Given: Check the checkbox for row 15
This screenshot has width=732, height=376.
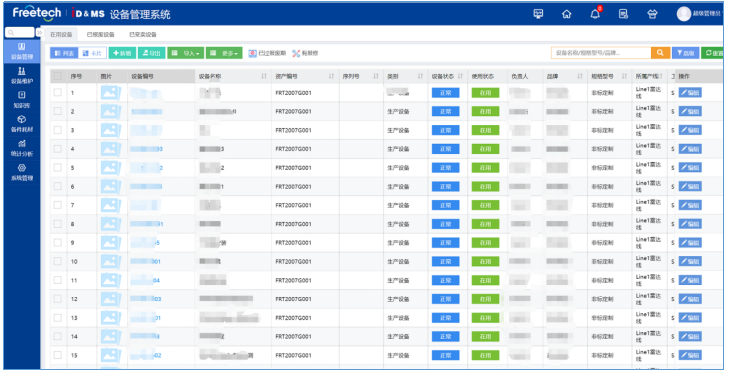Looking at the screenshot, I should coord(57,355).
